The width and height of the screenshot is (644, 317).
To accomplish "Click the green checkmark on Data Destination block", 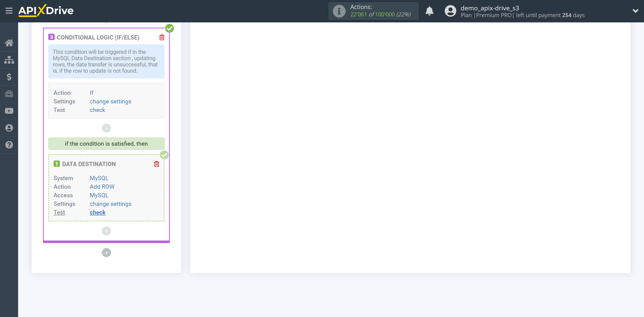I will point(164,155).
